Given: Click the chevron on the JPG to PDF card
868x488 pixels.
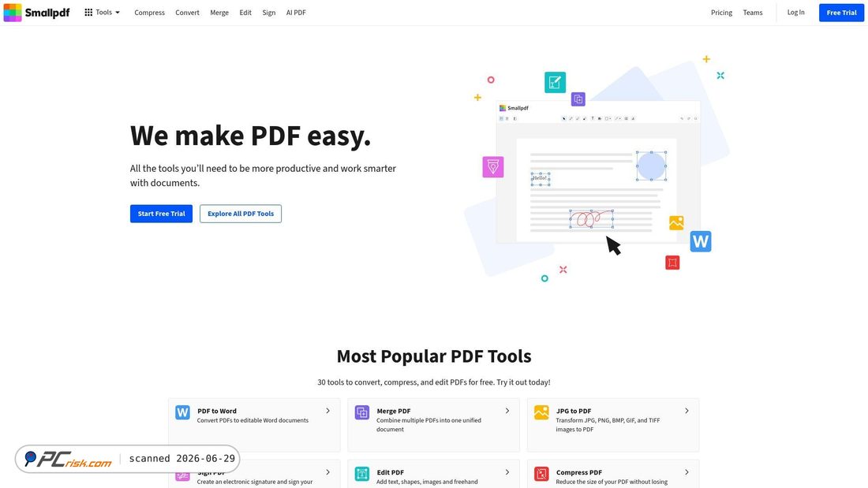Looking at the screenshot, I should click(x=687, y=411).
